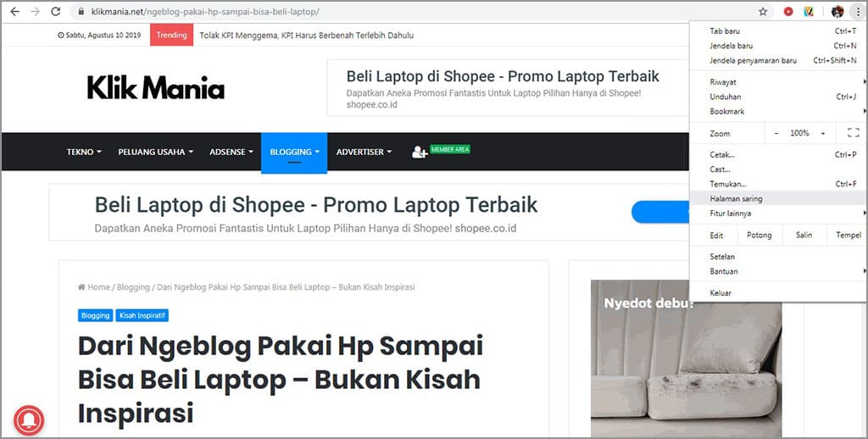The image size is (868, 439).
Task: Click the browser back arrow
Action: click(x=14, y=12)
